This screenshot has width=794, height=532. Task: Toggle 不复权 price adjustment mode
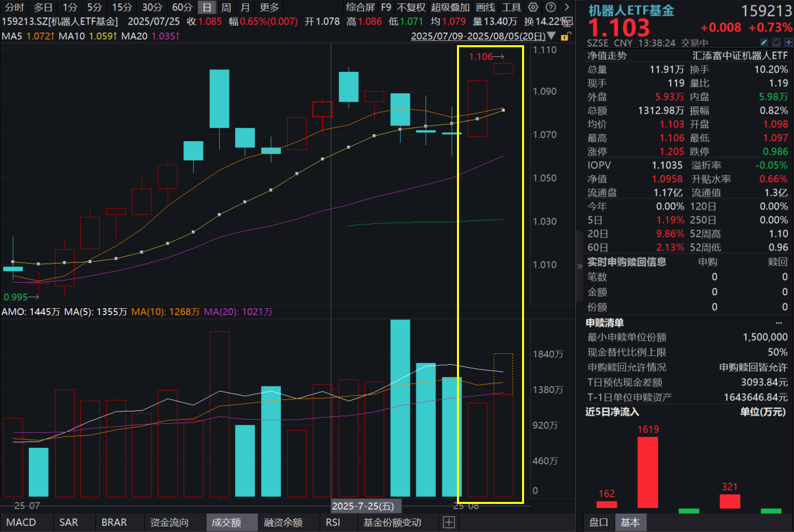click(x=410, y=8)
